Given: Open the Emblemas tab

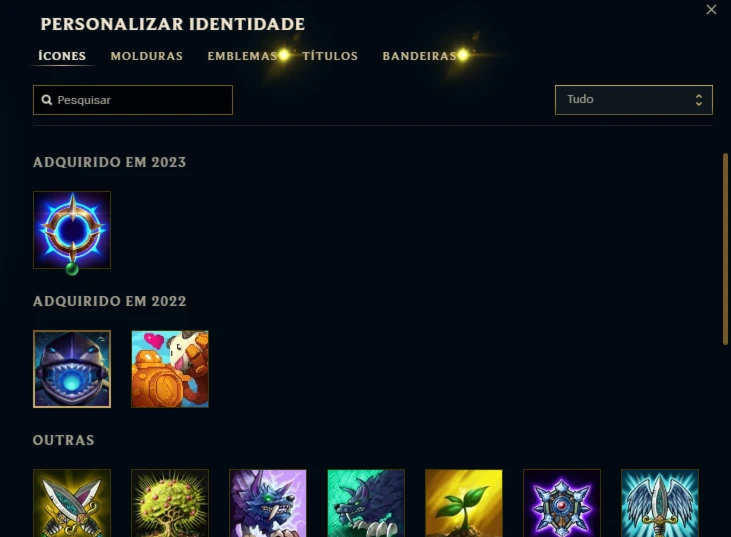Looking at the screenshot, I should pyautogui.click(x=242, y=56).
